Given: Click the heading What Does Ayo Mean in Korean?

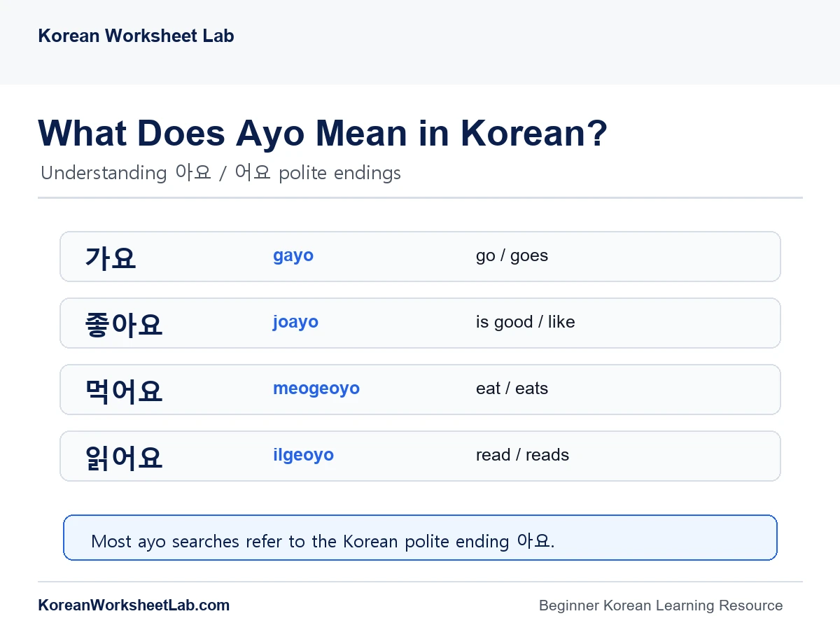Looking at the screenshot, I should (x=323, y=132).
